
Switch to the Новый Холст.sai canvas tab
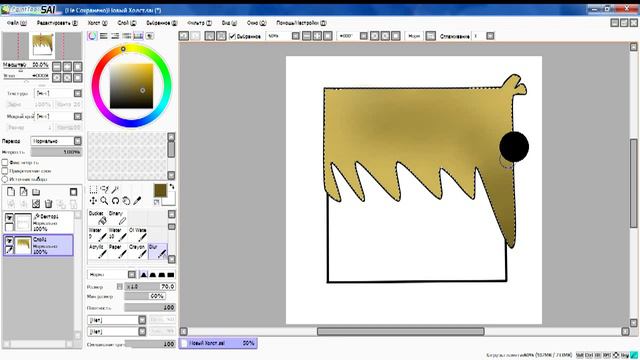(x=218, y=343)
